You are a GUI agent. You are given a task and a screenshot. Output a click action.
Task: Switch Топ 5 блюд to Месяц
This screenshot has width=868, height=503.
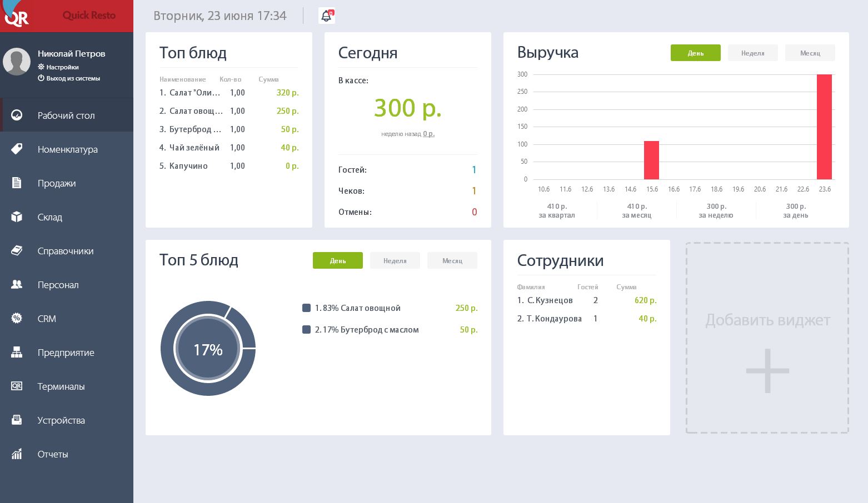(452, 260)
